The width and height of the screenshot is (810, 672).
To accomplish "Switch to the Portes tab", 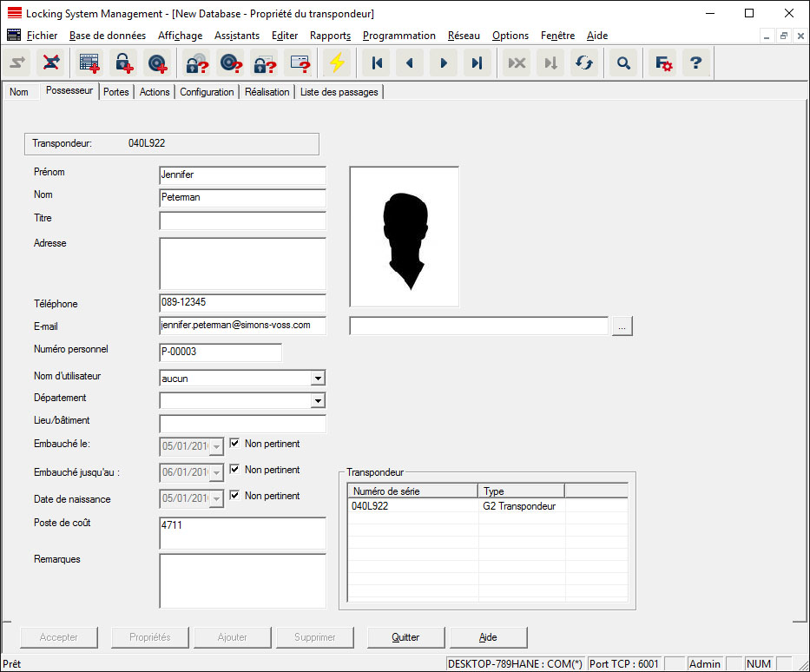I will (115, 92).
